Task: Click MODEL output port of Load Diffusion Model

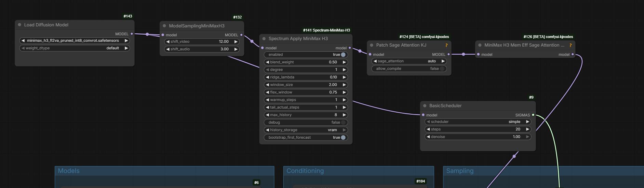Action: [132, 34]
